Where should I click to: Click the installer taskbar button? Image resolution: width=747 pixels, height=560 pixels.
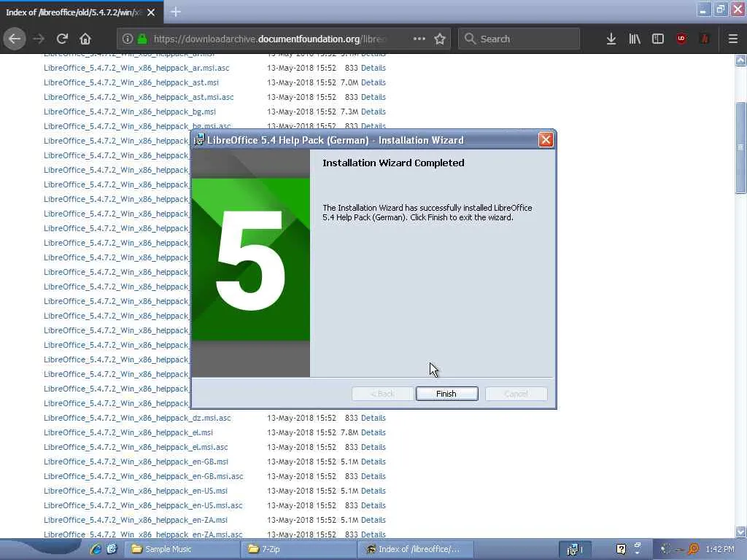click(x=575, y=549)
